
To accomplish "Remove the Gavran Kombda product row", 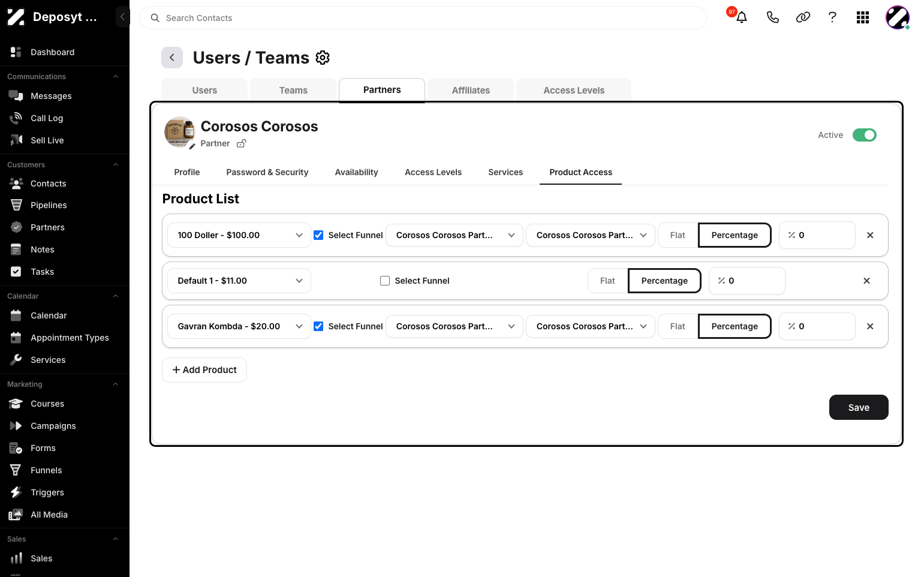I will point(870,326).
